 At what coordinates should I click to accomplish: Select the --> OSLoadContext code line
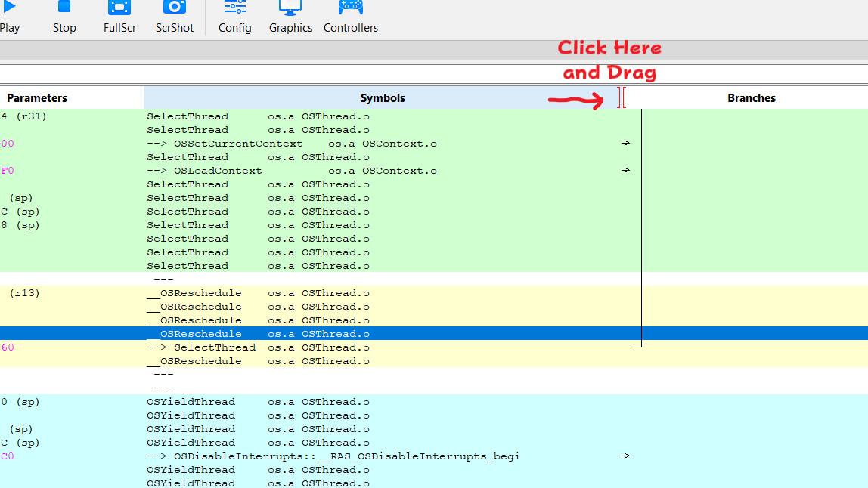(204, 171)
